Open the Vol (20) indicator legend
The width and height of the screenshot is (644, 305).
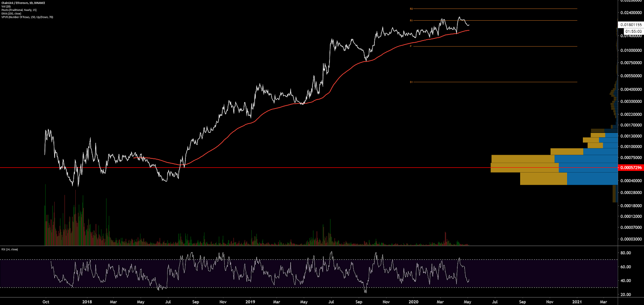tap(6, 6)
